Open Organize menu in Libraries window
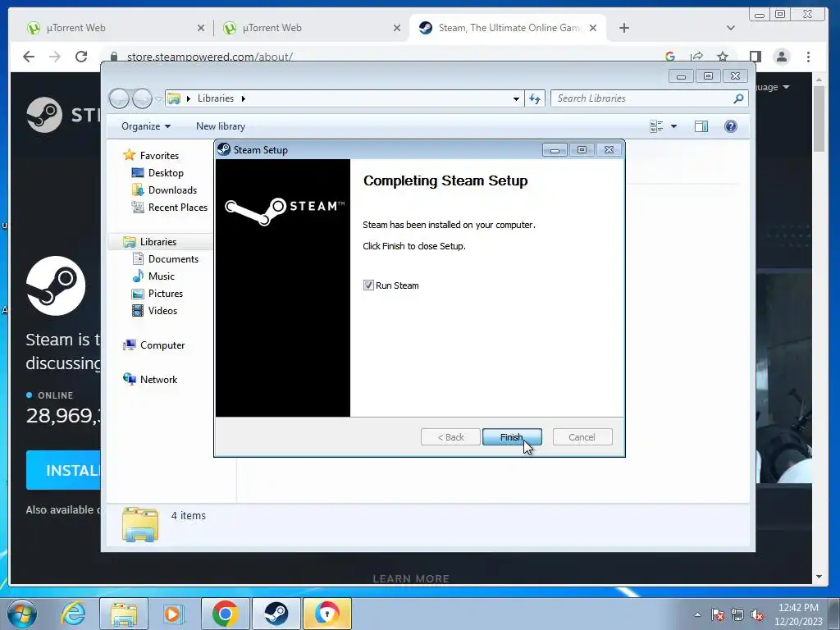 pos(146,126)
